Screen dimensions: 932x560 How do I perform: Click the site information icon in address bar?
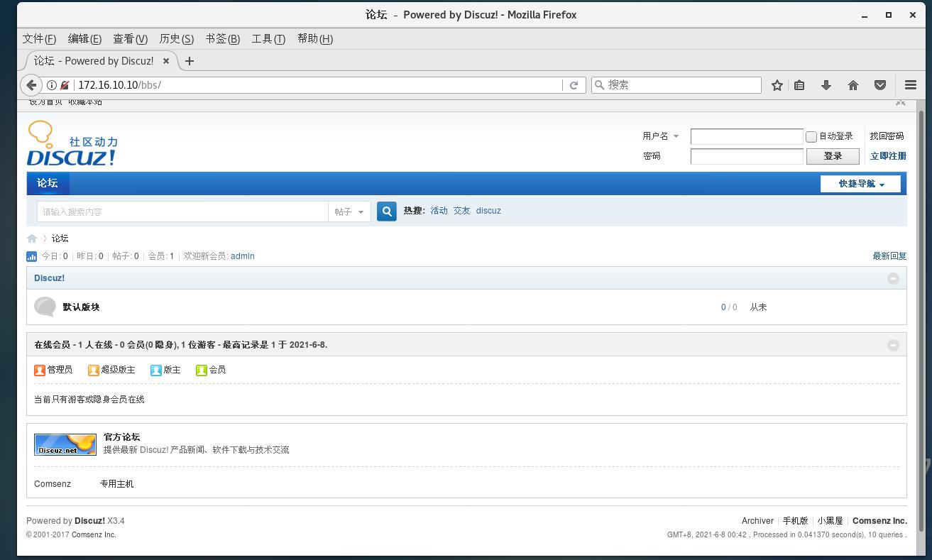[52, 85]
